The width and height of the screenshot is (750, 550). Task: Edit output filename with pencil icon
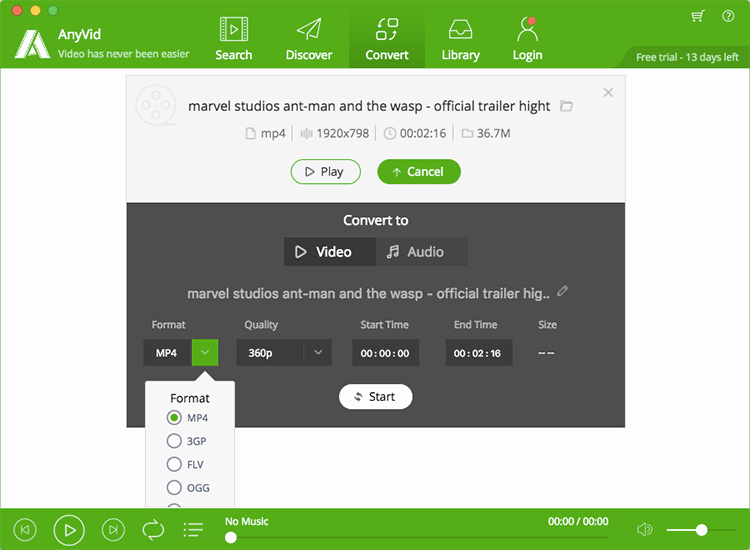point(562,291)
